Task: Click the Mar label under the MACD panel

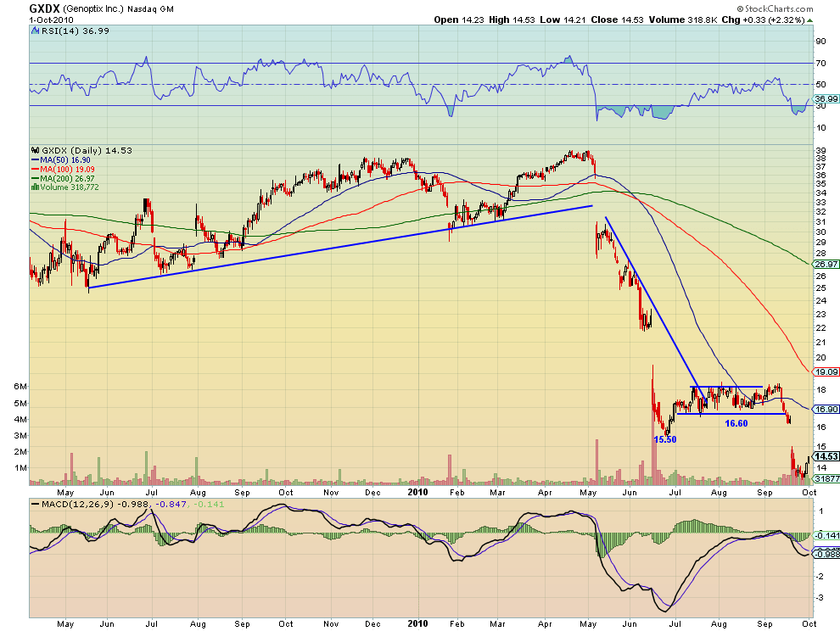Action: point(497,623)
